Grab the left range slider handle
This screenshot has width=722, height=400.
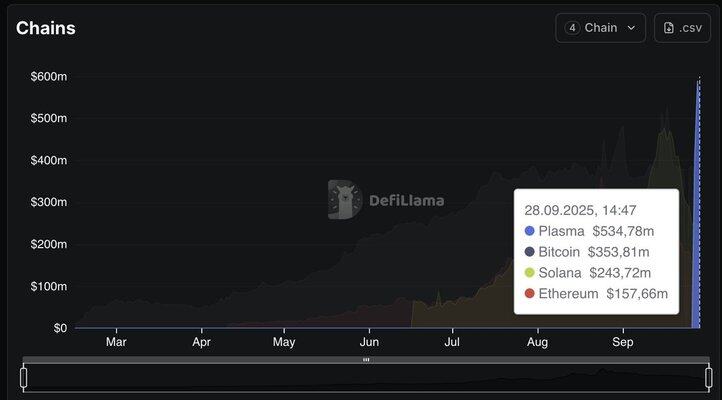point(23,377)
